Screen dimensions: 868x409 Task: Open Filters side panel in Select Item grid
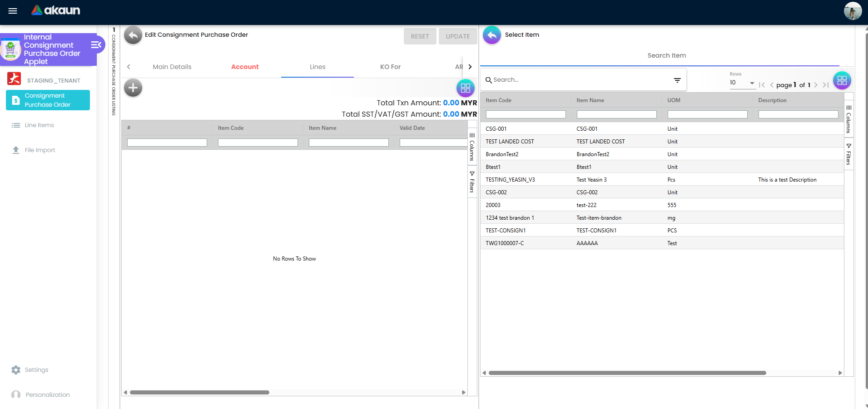[x=848, y=154]
